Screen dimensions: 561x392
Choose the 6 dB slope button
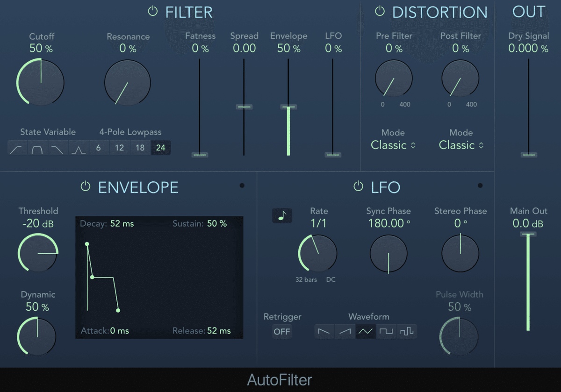(98, 148)
